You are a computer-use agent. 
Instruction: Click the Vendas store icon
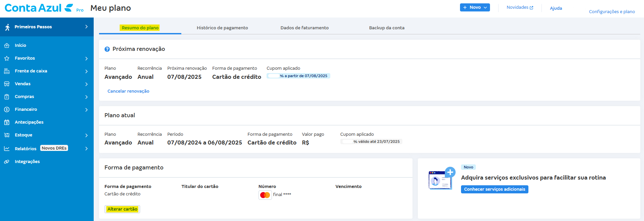tap(7, 84)
